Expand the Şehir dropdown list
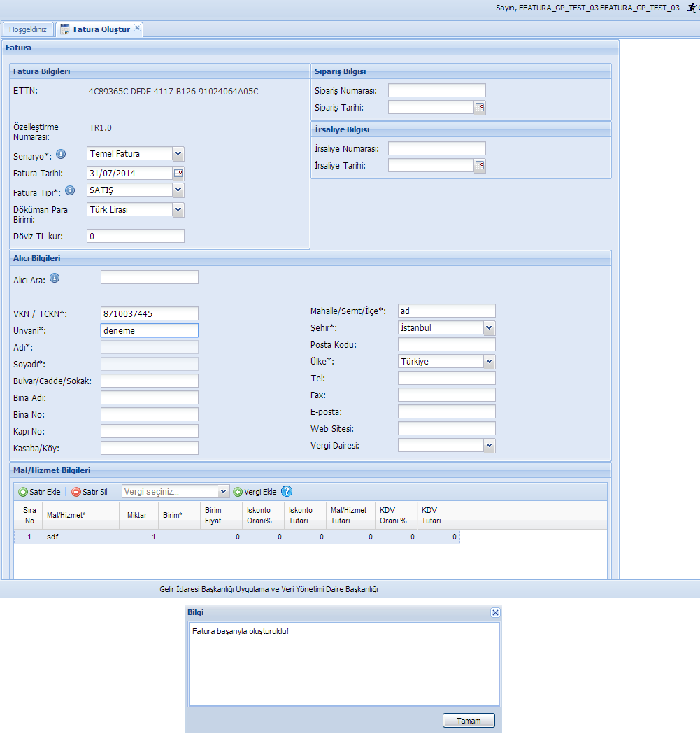 coord(489,327)
